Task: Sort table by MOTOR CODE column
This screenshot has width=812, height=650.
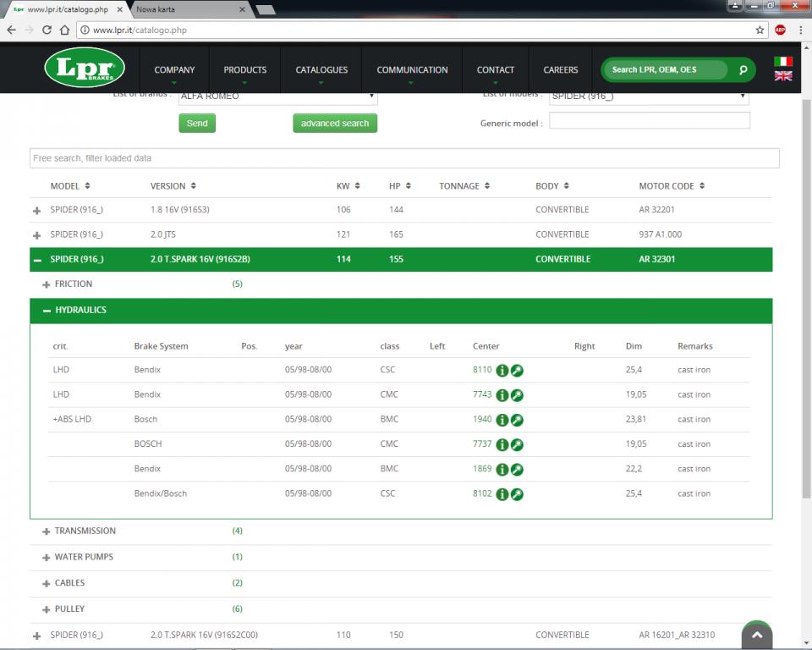Action: point(702,185)
